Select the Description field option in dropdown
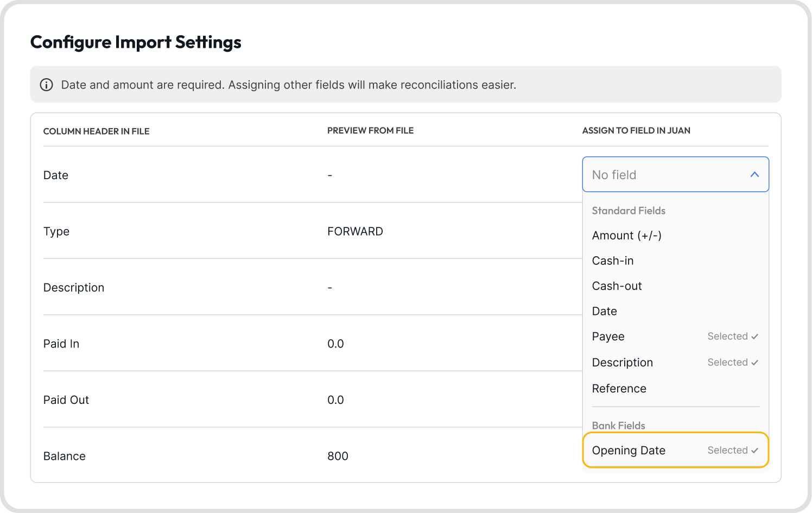This screenshot has width=812, height=513. tap(676, 362)
